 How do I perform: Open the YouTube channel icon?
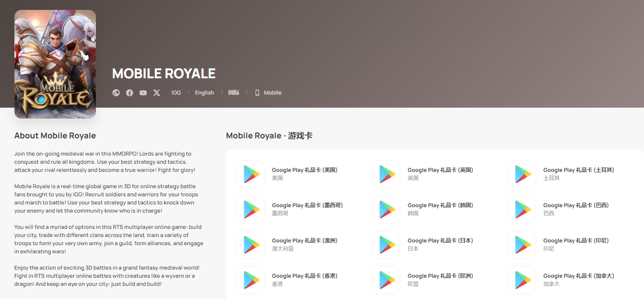[x=143, y=93]
